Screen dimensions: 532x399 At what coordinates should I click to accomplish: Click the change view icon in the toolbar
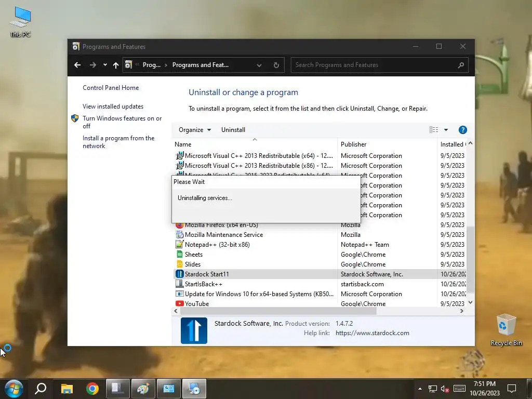[434, 129]
